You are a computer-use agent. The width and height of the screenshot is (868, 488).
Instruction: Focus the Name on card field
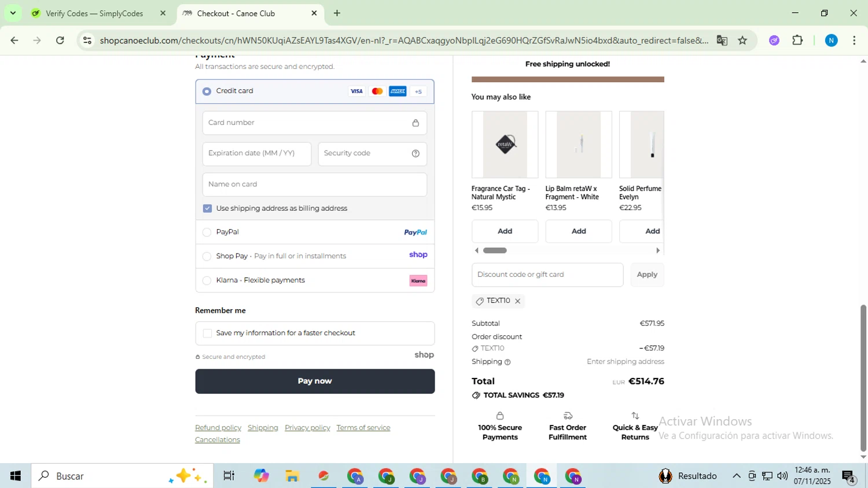click(314, 184)
